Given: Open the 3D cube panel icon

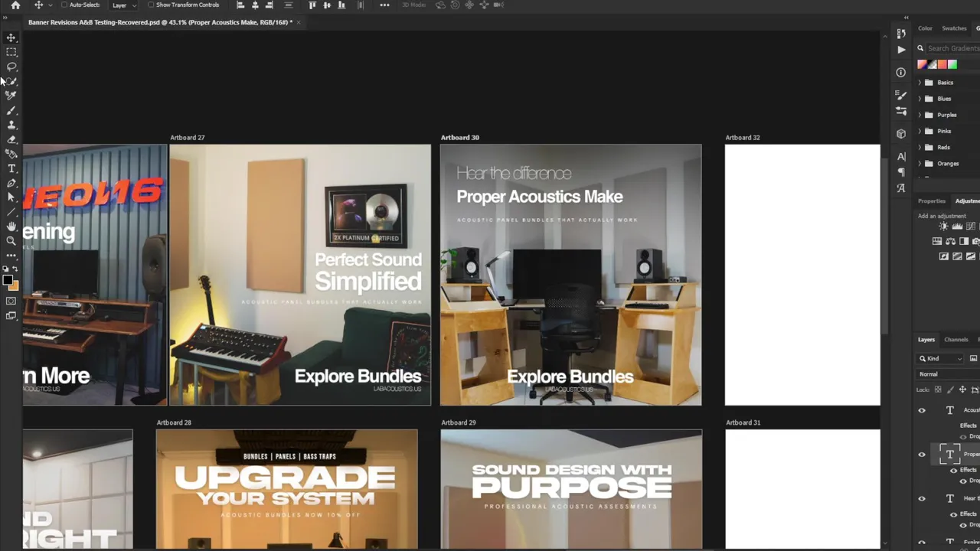Looking at the screenshot, I should [901, 134].
